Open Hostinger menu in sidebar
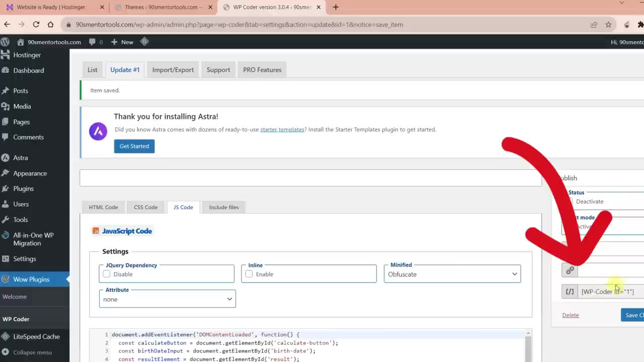 [27, 55]
